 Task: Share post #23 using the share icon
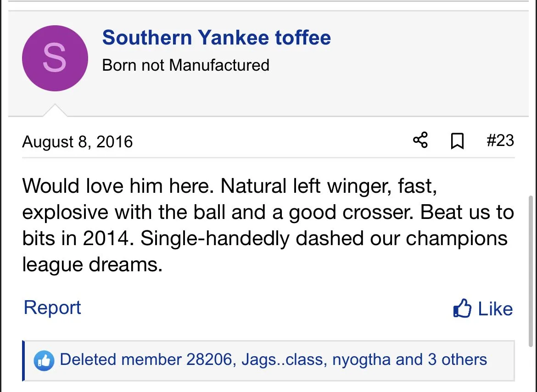pos(420,140)
